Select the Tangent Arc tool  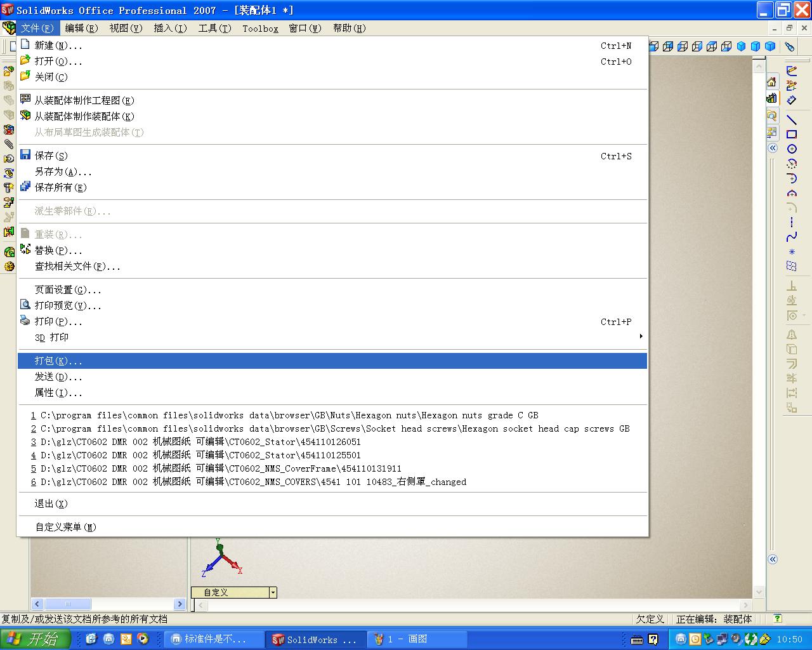[792, 178]
